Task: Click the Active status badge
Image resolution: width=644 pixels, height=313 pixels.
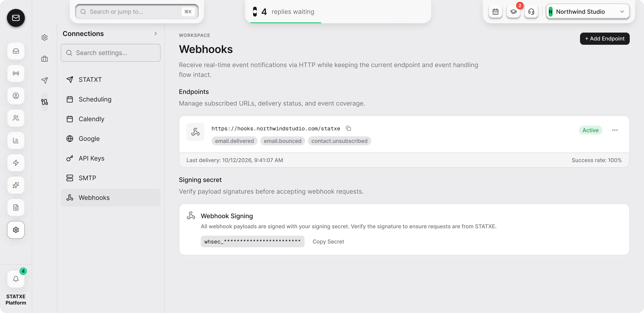Action: coord(591,130)
